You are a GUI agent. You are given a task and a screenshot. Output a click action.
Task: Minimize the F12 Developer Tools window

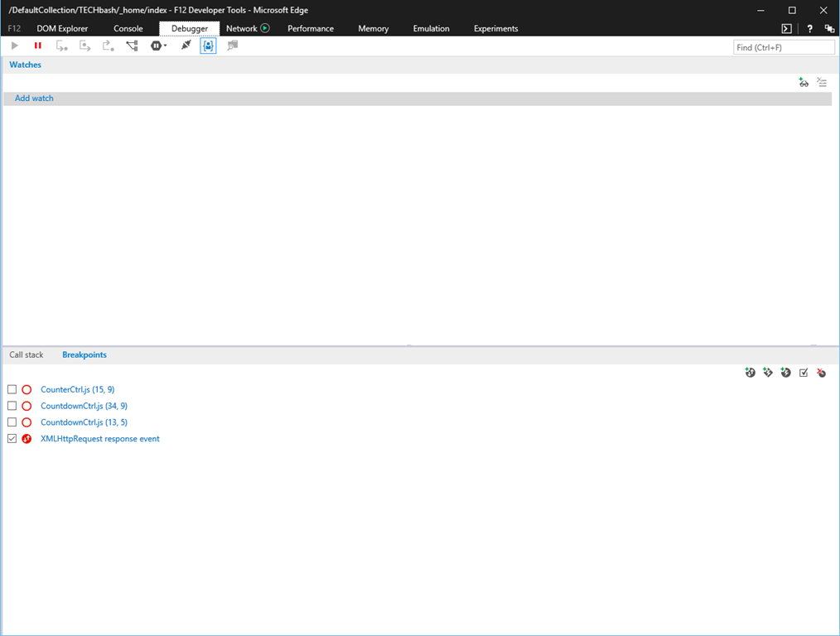point(760,10)
